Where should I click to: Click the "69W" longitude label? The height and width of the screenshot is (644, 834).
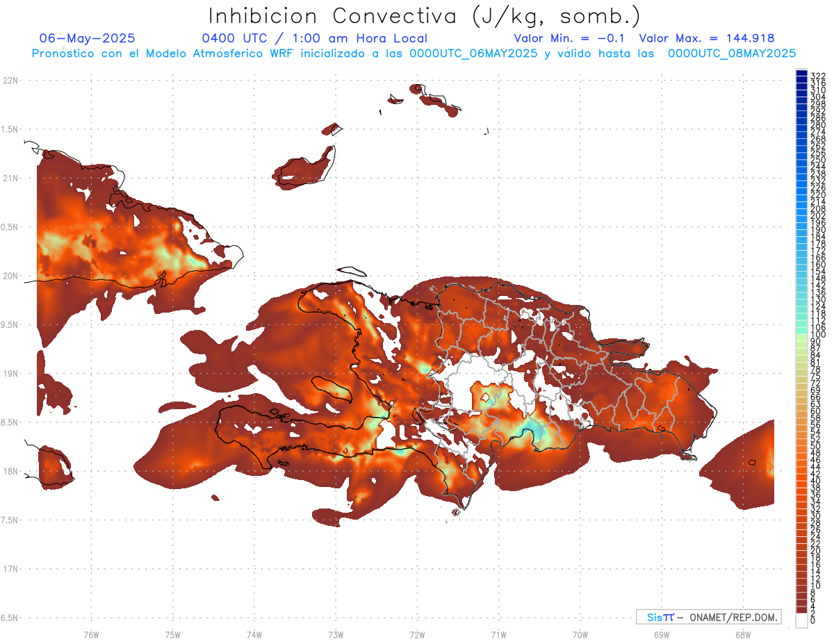662,634
